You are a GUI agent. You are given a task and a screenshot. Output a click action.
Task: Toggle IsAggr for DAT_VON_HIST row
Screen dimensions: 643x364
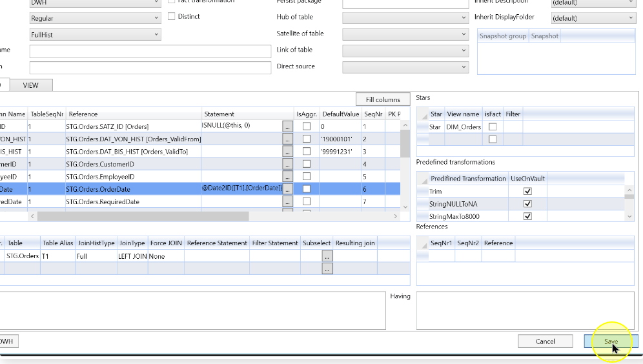[306, 139]
